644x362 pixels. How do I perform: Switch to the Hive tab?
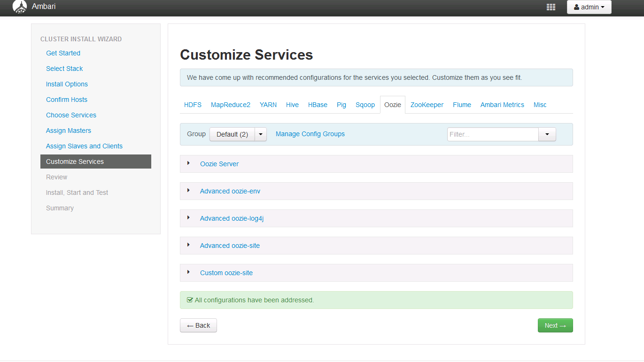pos(292,105)
